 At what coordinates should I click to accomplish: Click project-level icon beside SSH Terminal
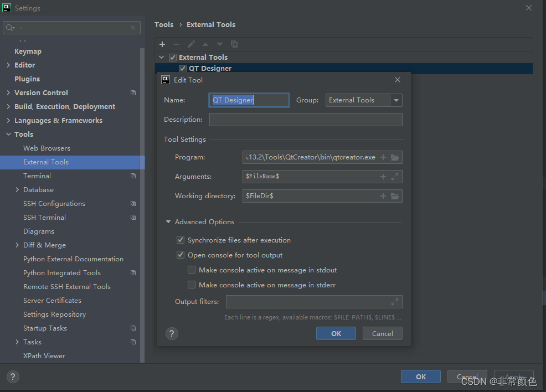click(x=133, y=217)
